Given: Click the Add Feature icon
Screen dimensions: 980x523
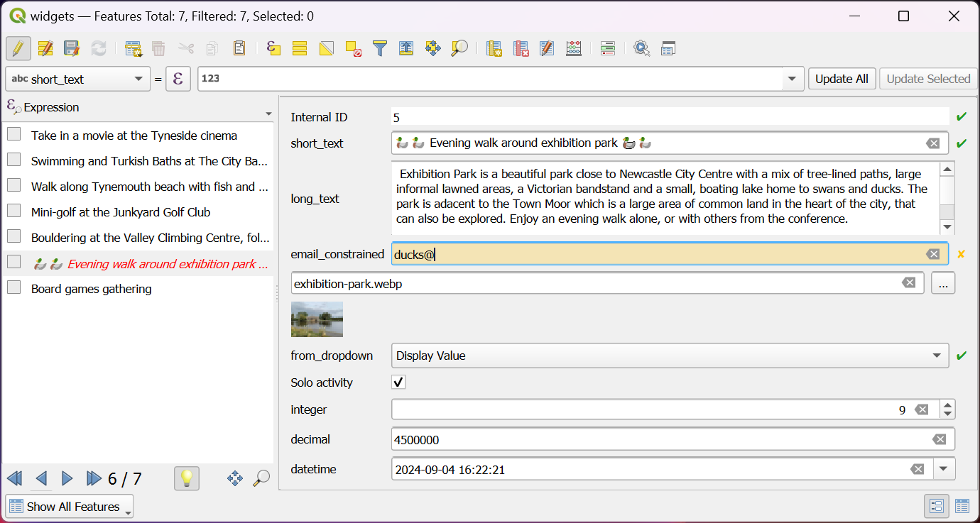Looking at the screenshot, I should (x=133, y=48).
